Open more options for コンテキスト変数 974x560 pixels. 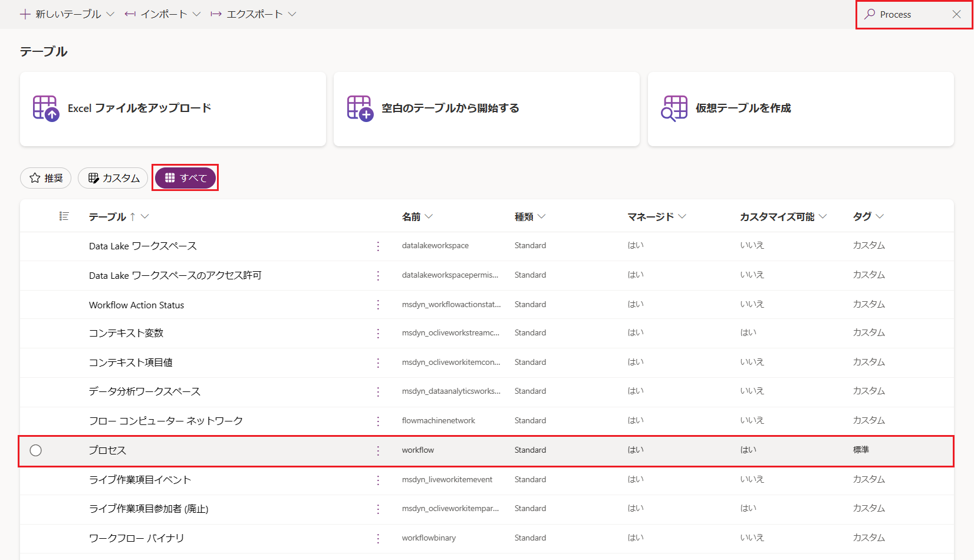[378, 333]
